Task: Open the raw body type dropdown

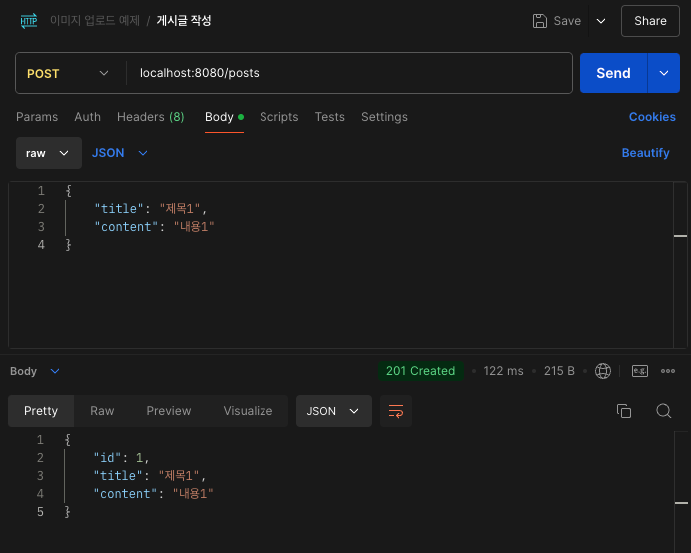Action: pyautogui.click(x=48, y=153)
